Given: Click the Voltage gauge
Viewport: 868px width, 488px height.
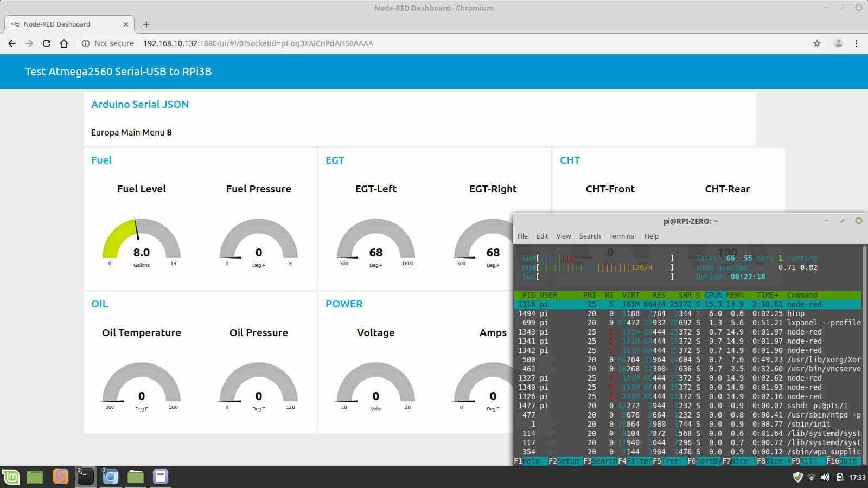Looking at the screenshot, I should click(376, 386).
